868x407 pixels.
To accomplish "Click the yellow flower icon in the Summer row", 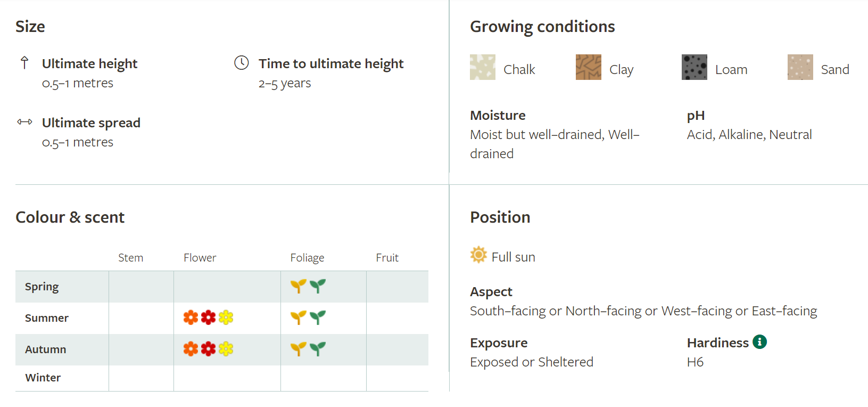I will coord(226,318).
